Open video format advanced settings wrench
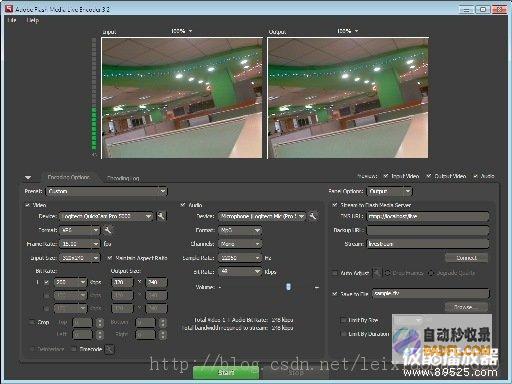The width and height of the screenshot is (512, 384). (108, 230)
